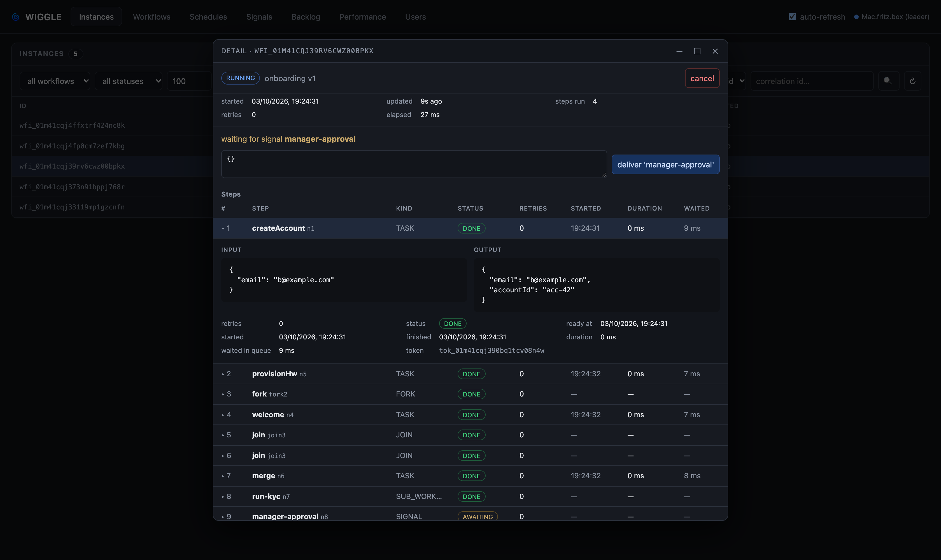Select instance wfi_01m41cqj373n91bppj768r row
This screenshot has height=560, width=941.
113,187
